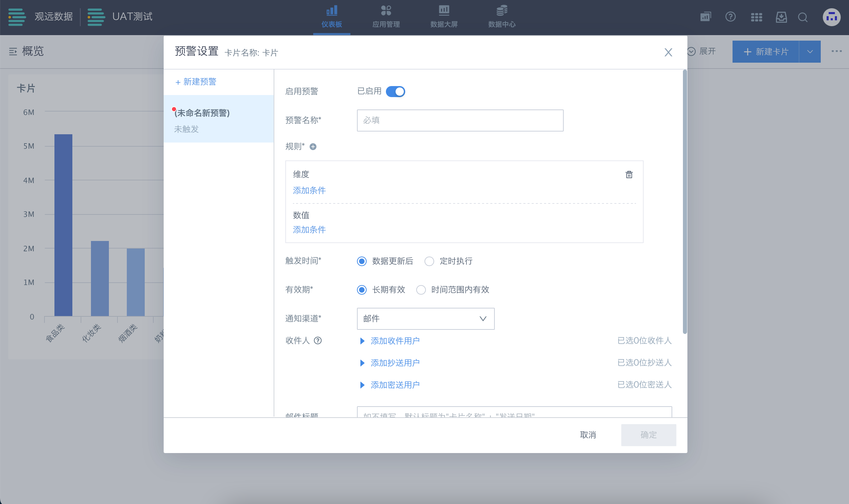
Task: Expand 添加密送用户
Action: click(389, 385)
